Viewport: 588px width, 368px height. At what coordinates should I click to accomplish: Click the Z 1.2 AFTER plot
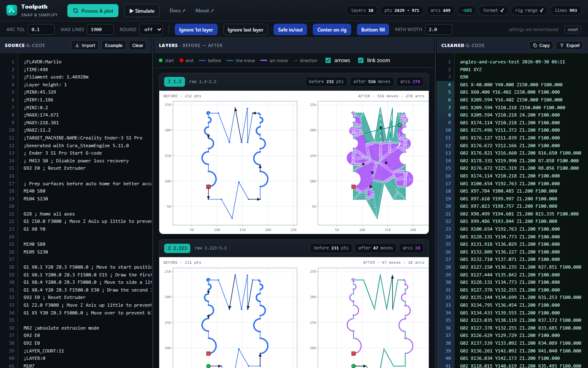[373, 164]
